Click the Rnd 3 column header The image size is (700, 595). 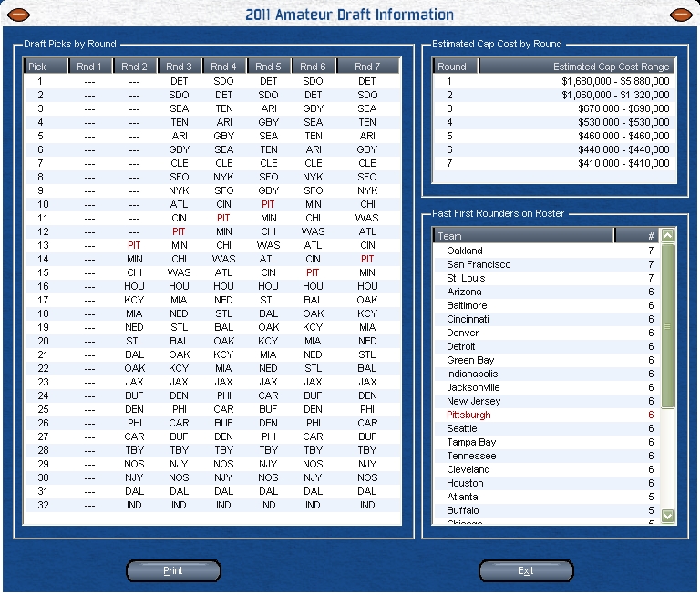[x=180, y=67]
